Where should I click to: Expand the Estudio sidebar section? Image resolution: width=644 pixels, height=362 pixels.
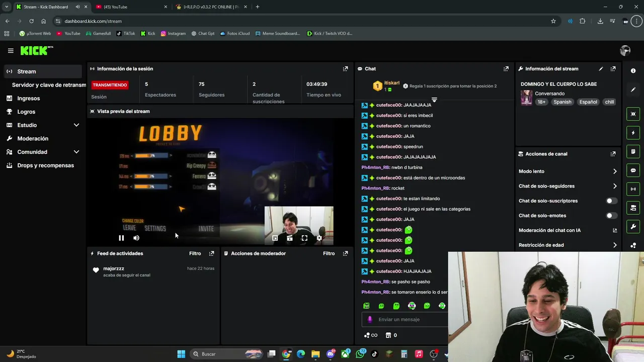point(76,125)
